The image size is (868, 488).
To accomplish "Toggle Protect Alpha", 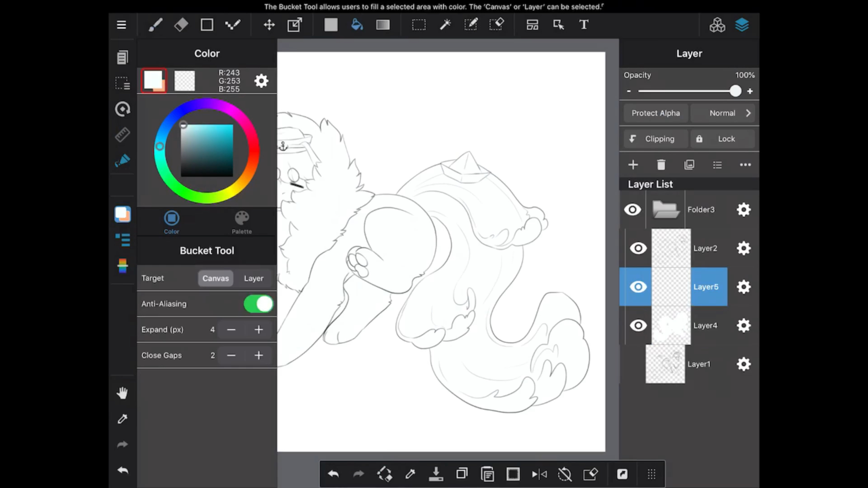I will click(x=656, y=113).
